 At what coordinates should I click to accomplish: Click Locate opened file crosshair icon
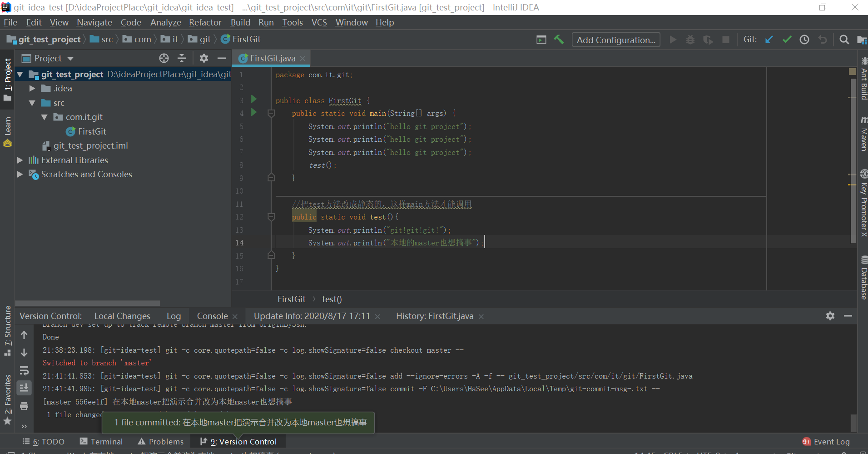pos(164,58)
